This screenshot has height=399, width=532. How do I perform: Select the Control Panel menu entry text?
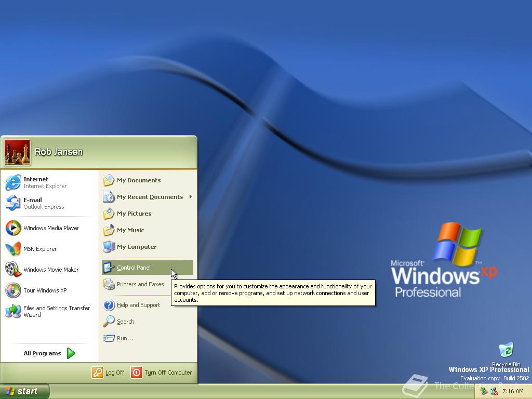tap(134, 268)
